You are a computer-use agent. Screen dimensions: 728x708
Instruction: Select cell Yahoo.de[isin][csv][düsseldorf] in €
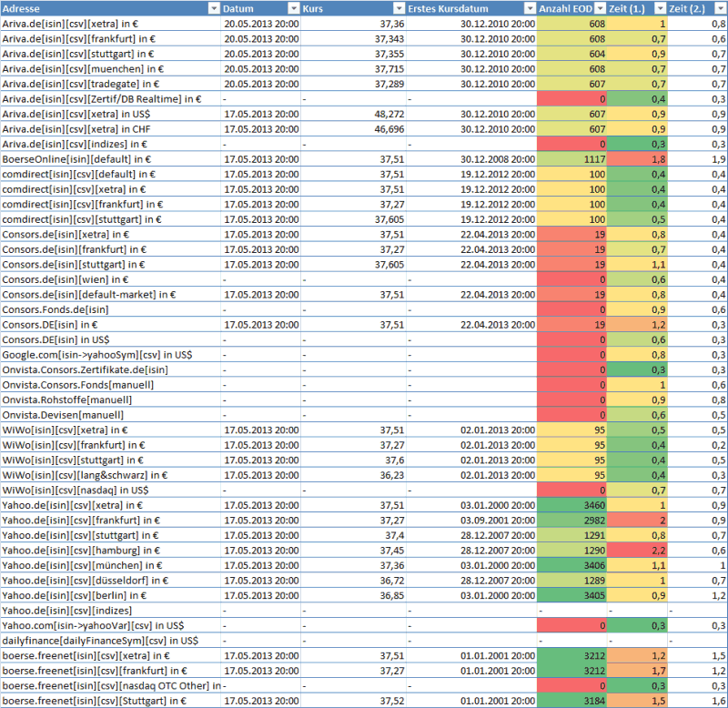110,581
